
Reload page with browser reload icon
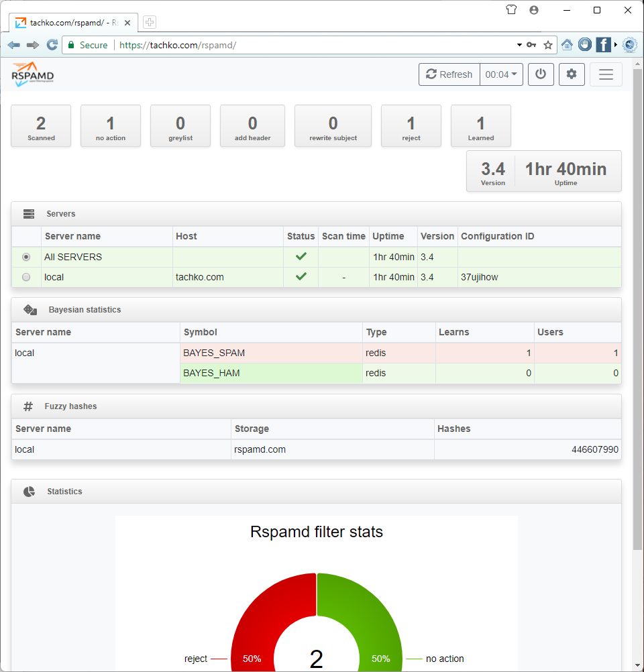pyautogui.click(x=52, y=45)
